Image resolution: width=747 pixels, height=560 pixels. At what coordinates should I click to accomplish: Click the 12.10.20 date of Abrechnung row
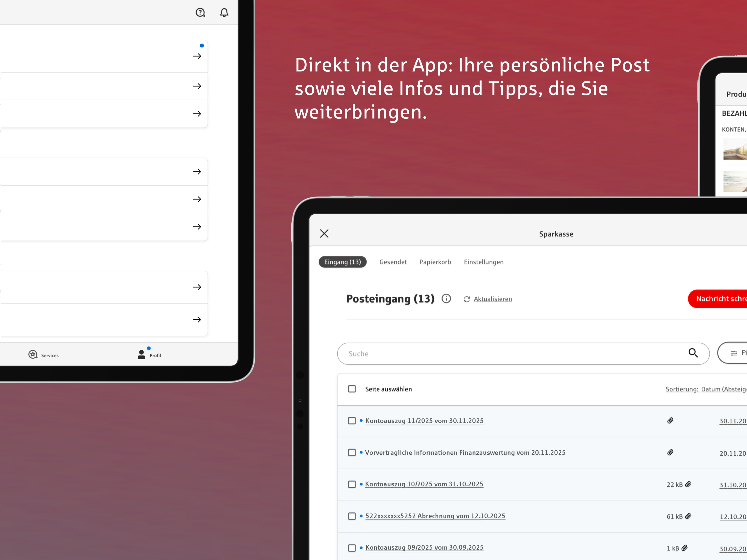(733, 517)
